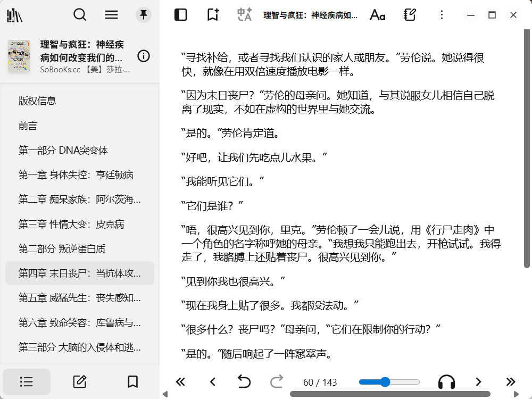Jump to the last page with double-arrow

click(510, 381)
